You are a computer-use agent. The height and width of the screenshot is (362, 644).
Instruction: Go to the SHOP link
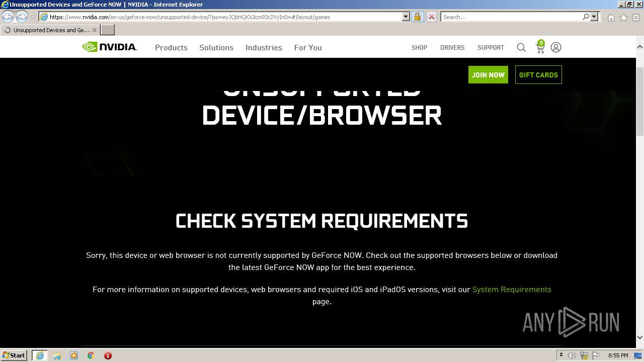[x=419, y=47]
